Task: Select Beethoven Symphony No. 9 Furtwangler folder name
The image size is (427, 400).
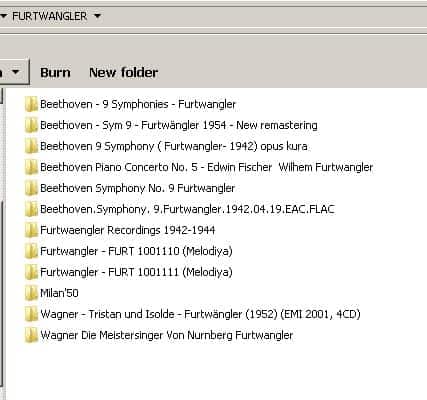Action: [x=138, y=188]
